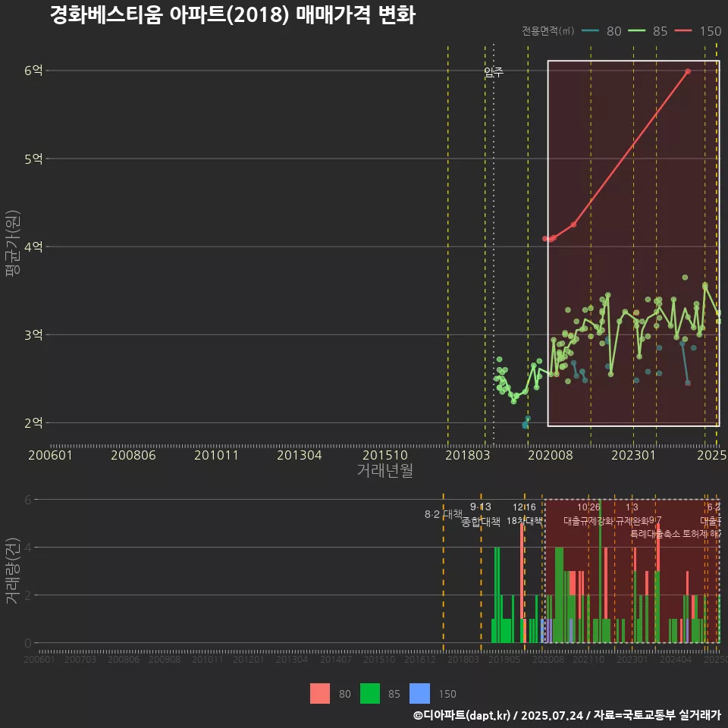Click the '4억' price axis label
The image size is (728, 728).
33,246
